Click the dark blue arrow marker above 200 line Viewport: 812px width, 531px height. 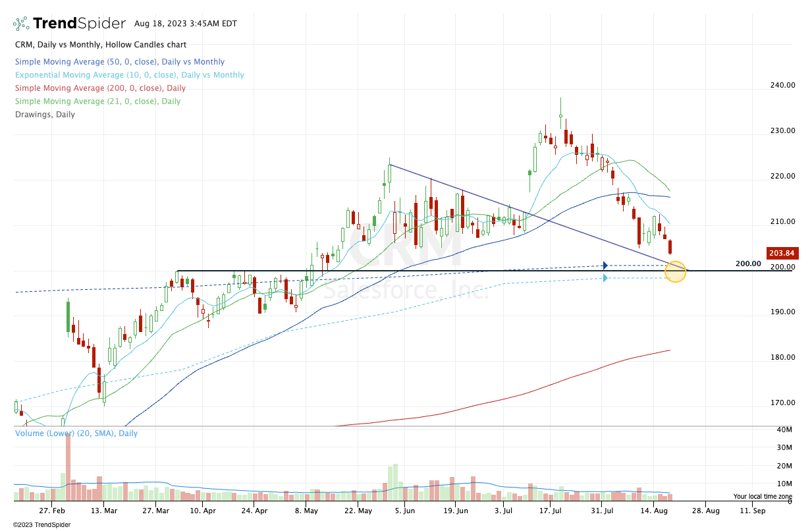tap(605, 265)
